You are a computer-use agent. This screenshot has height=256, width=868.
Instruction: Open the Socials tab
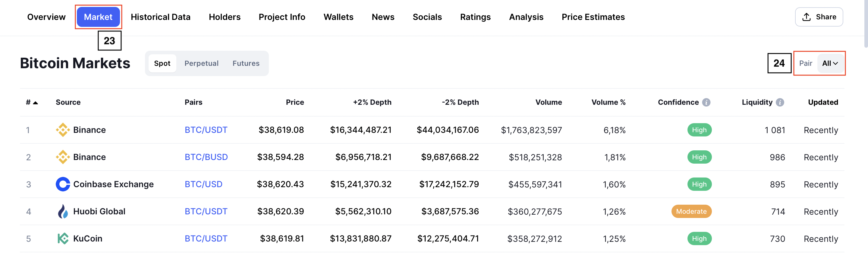tap(427, 17)
